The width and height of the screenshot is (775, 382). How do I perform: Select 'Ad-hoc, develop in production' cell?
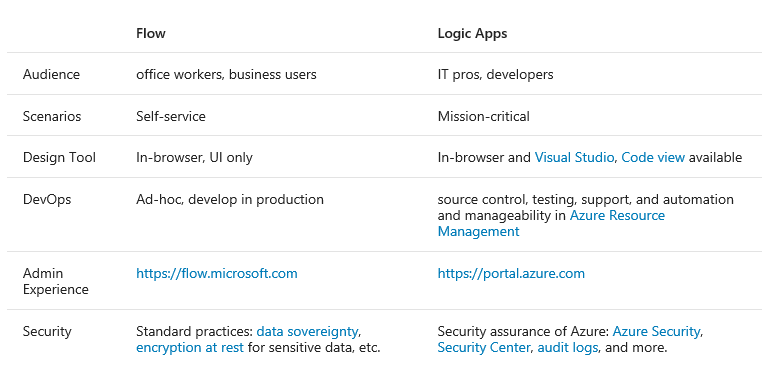(230, 200)
